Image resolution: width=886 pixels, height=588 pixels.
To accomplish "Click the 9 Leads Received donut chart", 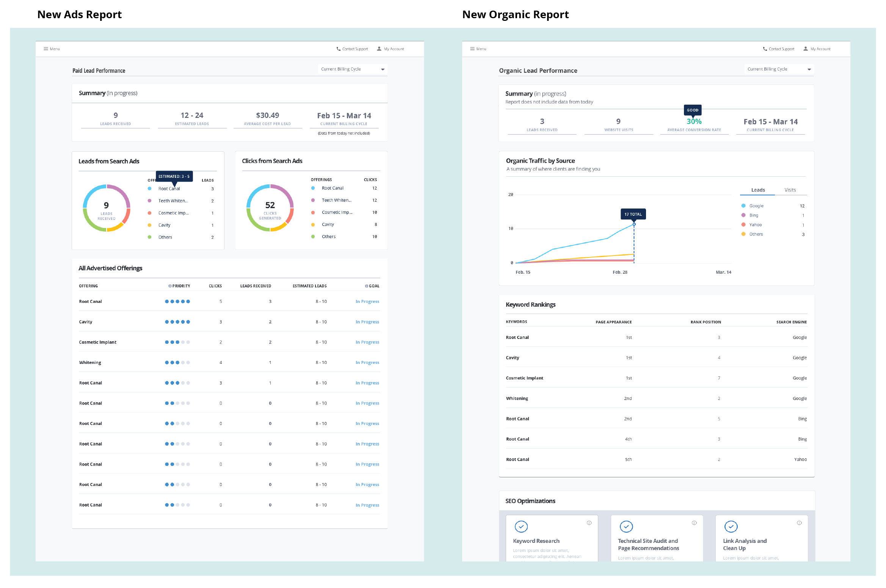I will [107, 208].
